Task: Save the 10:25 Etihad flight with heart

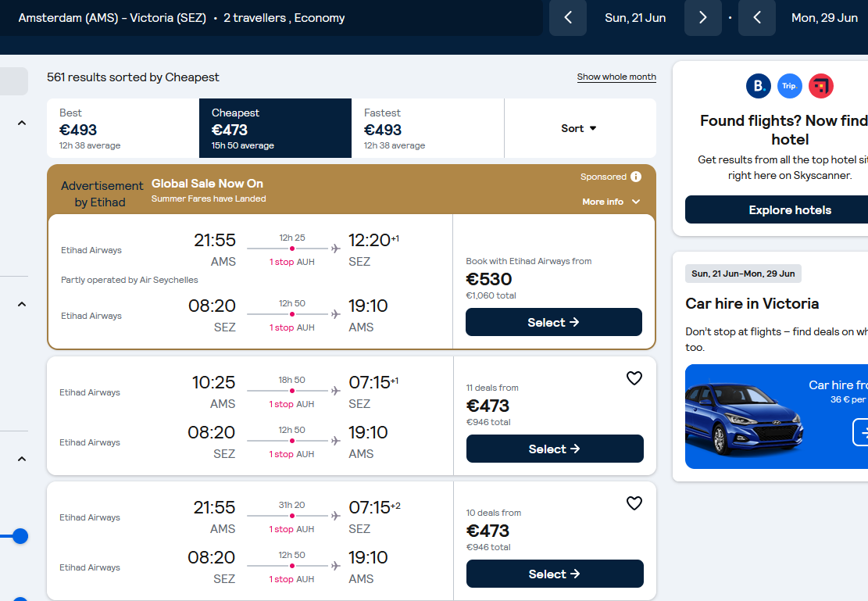Action: coord(634,378)
